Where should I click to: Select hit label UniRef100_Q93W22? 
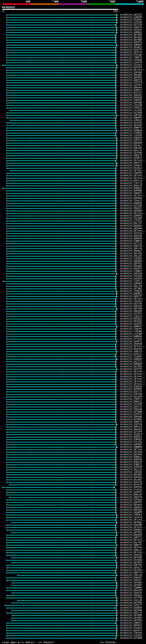click(x=131, y=48)
